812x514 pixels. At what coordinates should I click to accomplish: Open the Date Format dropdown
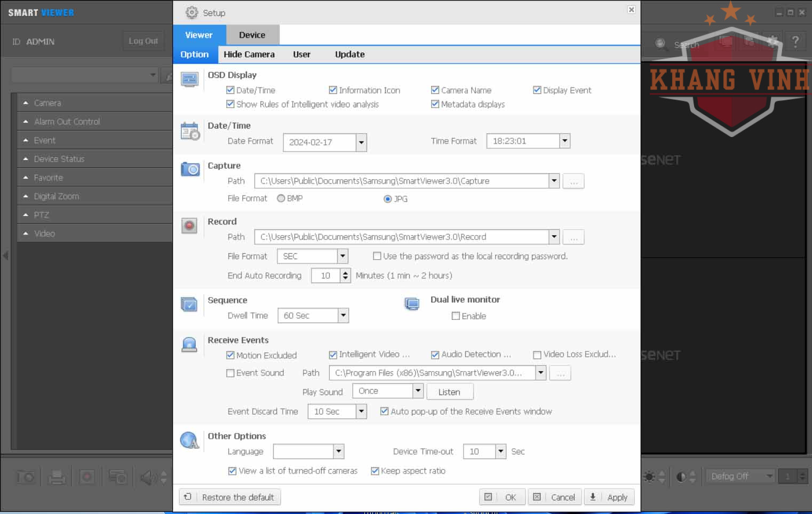click(361, 142)
